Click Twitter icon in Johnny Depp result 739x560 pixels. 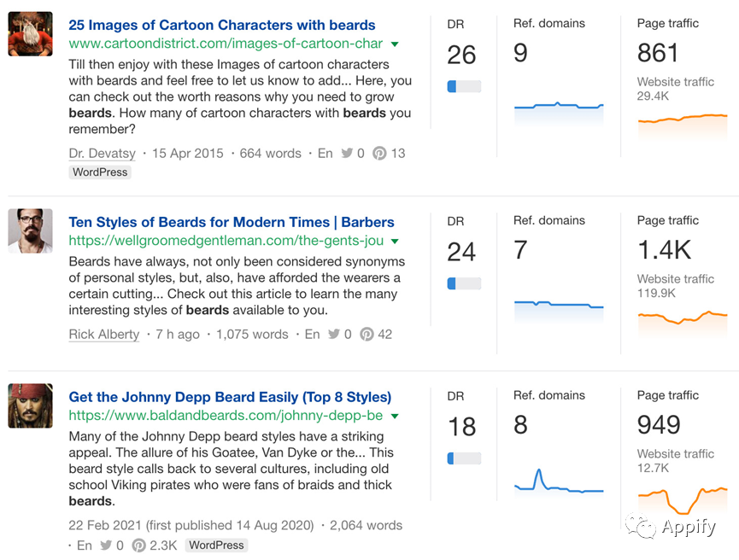106,545
